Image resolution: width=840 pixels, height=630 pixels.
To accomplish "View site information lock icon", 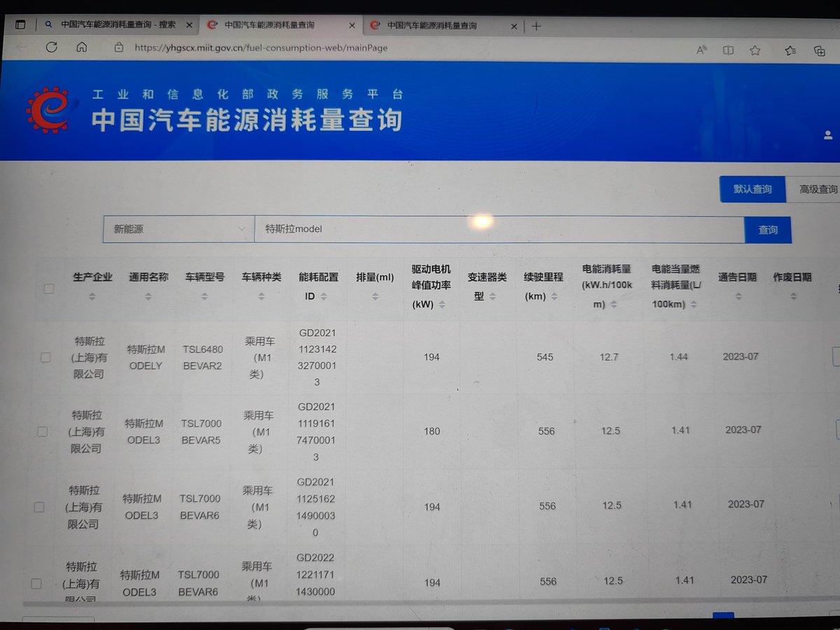I will point(119,48).
